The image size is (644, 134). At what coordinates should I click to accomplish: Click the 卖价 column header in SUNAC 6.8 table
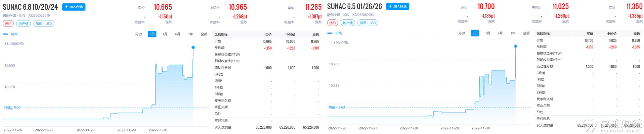pyautogui.click(x=315, y=35)
